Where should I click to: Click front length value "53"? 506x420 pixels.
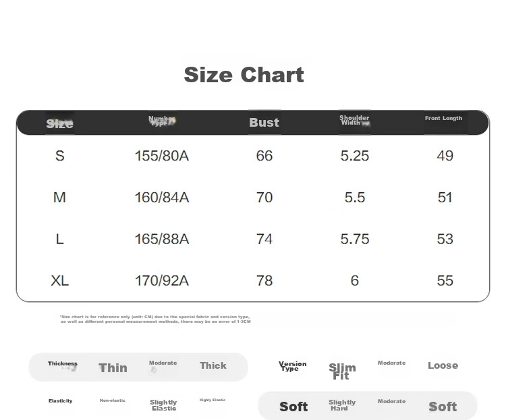(445, 239)
